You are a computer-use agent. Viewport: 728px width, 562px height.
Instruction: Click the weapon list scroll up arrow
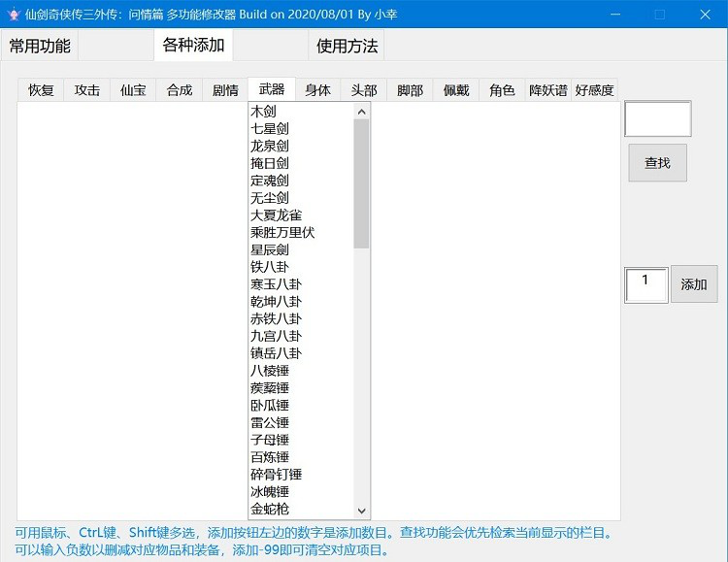[362, 112]
